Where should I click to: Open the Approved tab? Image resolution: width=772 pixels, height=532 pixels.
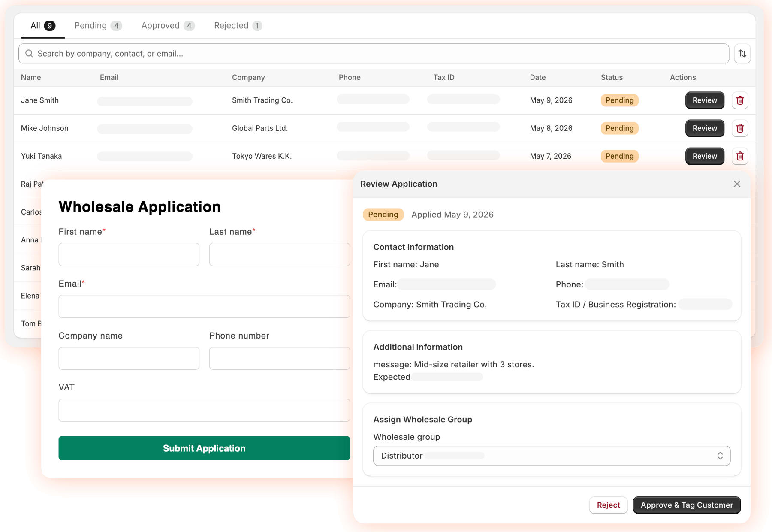click(168, 26)
